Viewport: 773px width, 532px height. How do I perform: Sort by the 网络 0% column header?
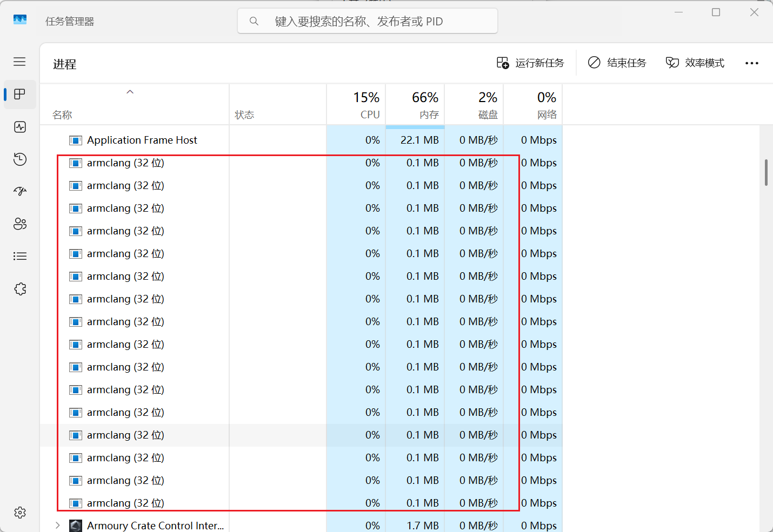click(x=533, y=105)
